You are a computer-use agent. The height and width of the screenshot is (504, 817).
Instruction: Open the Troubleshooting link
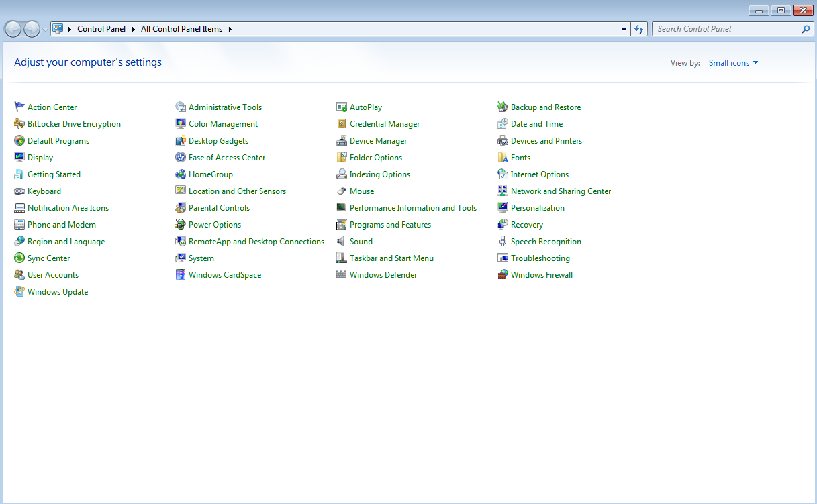(540, 258)
